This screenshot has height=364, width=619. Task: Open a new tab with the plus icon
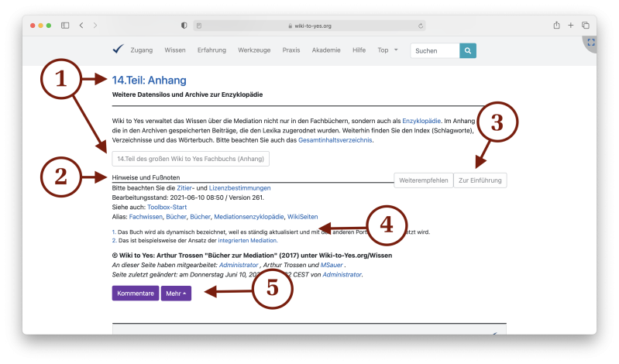[x=571, y=26]
